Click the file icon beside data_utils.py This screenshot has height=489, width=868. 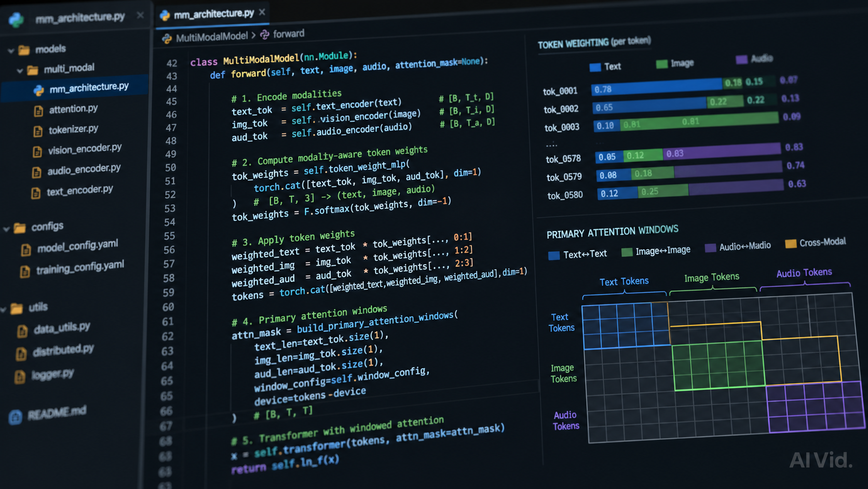22,331
